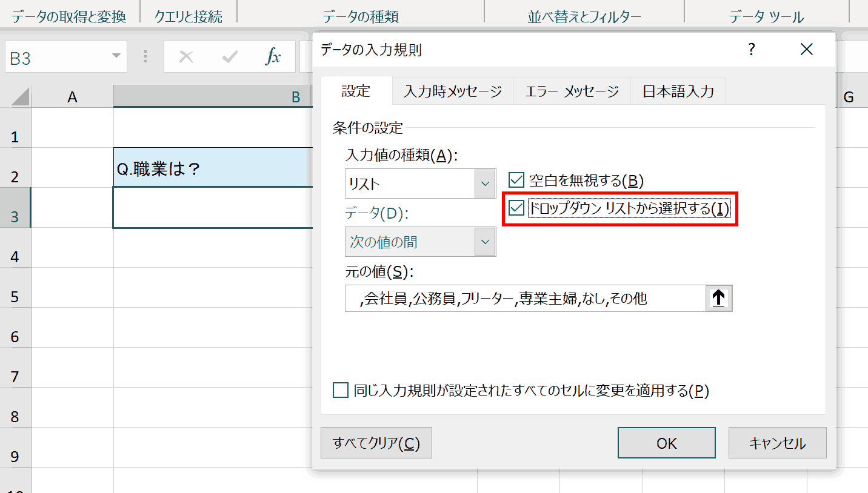Image resolution: width=868 pixels, height=493 pixels.
Task: Toggle 空白を無視する checkbox
Action: click(x=516, y=180)
